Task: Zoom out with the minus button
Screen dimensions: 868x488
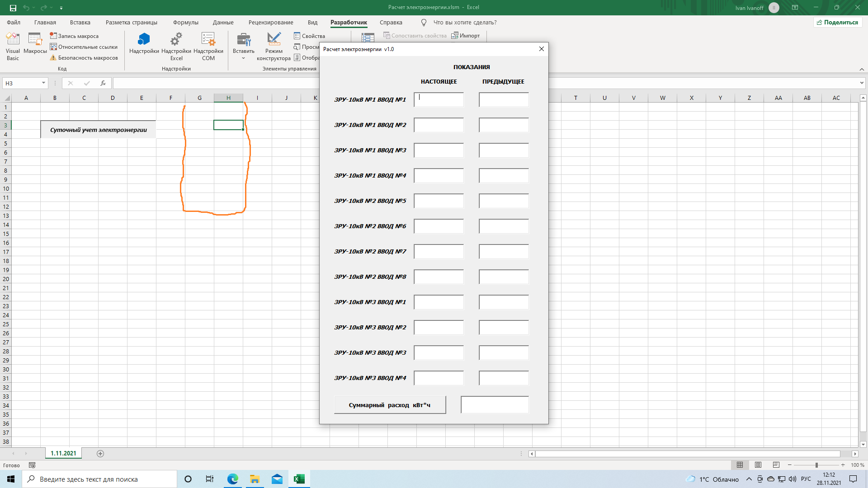Action: point(790,465)
